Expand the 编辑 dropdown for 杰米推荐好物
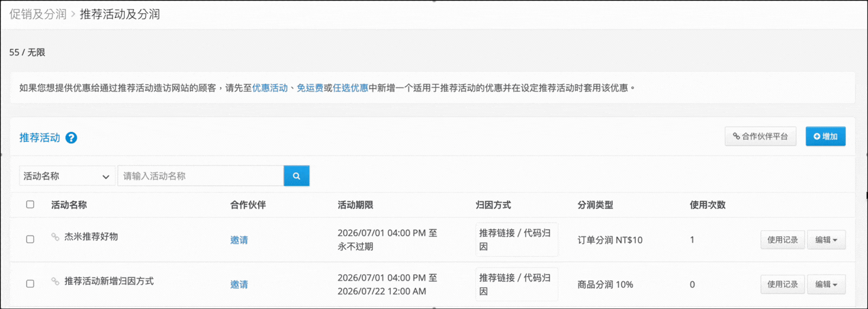The width and height of the screenshot is (868, 309). [x=826, y=240]
